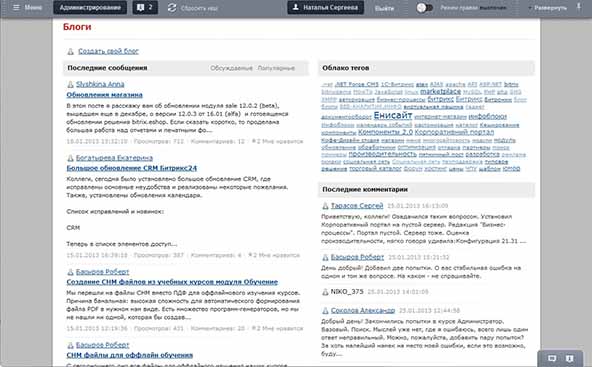Click avatar icon beside Басыров Роберт comment
Viewport: 592px width, 367px height.
[x=325, y=258]
